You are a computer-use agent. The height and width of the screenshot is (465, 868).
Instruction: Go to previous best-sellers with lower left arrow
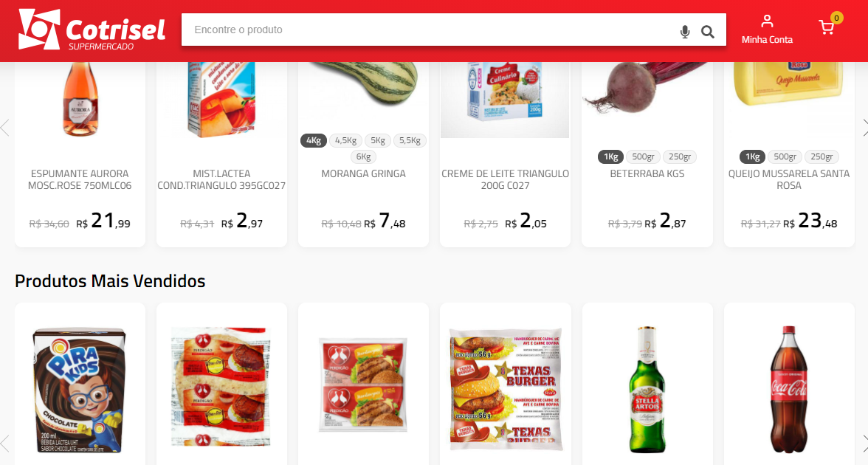tap(5, 444)
